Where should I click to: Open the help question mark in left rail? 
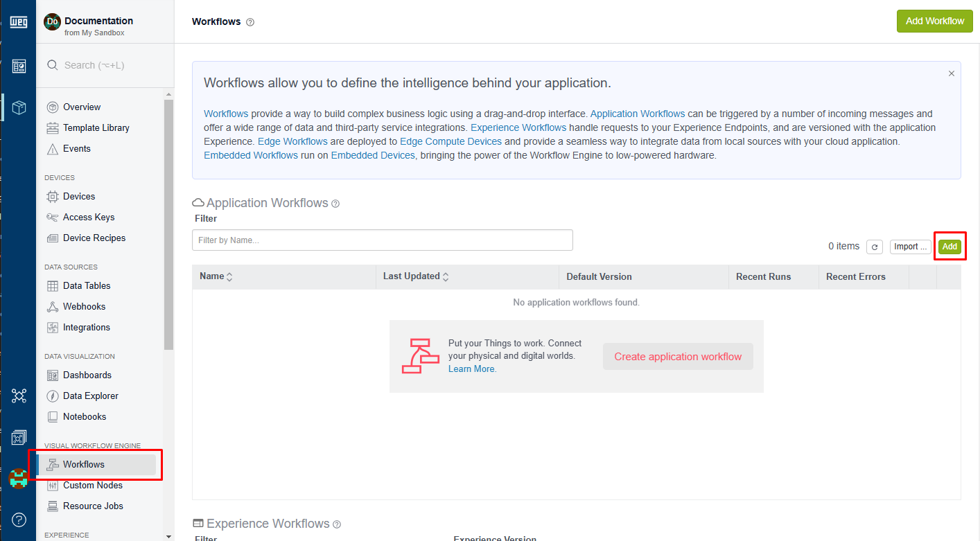point(19,520)
